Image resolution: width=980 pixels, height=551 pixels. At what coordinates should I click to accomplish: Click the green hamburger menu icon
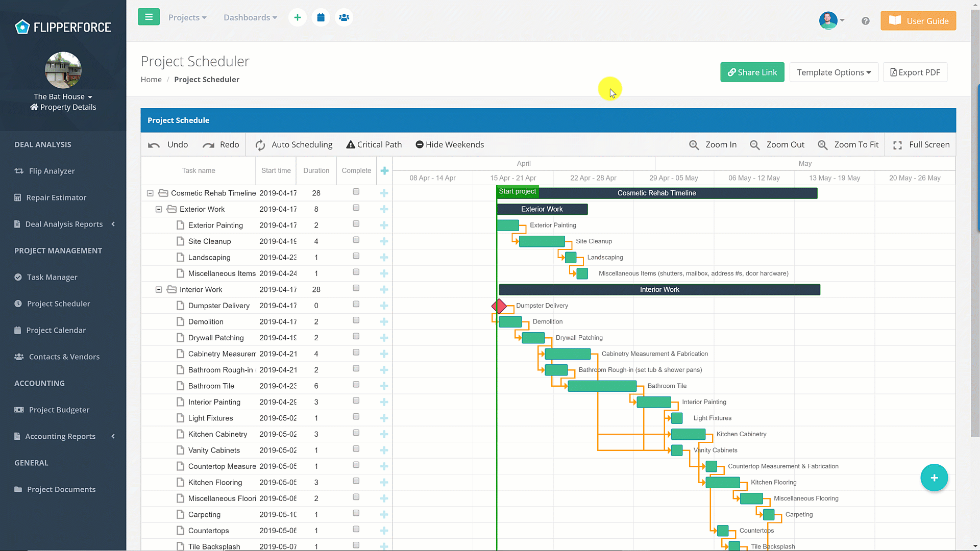tap(149, 17)
